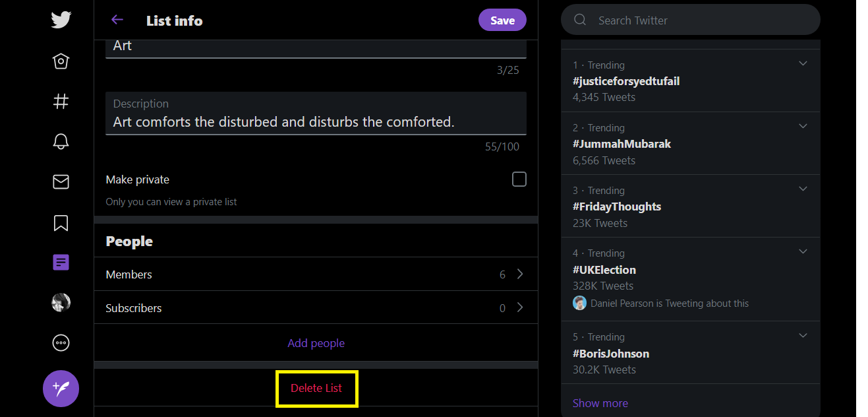The height and width of the screenshot is (417, 868).
Task: Open the #BorisJohnson hashtag
Action: pyautogui.click(x=611, y=354)
